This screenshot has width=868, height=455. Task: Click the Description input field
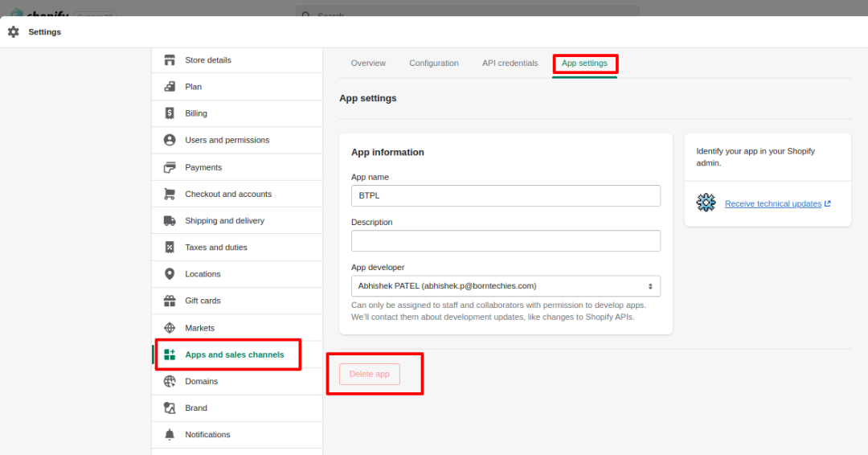(x=506, y=241)
